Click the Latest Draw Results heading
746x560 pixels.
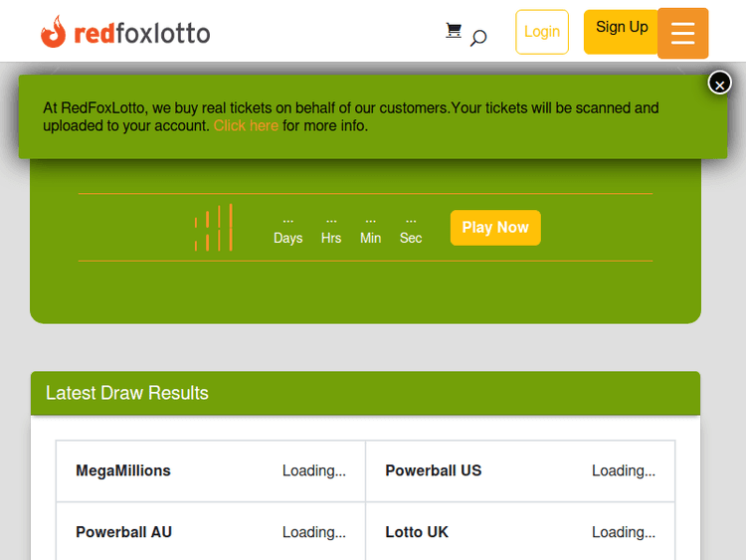127,393
